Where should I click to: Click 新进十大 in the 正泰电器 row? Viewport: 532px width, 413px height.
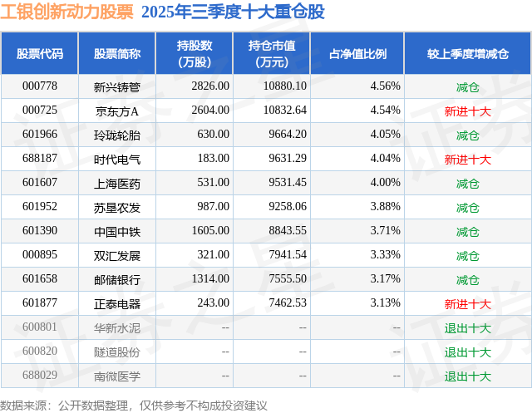[468, 304]
